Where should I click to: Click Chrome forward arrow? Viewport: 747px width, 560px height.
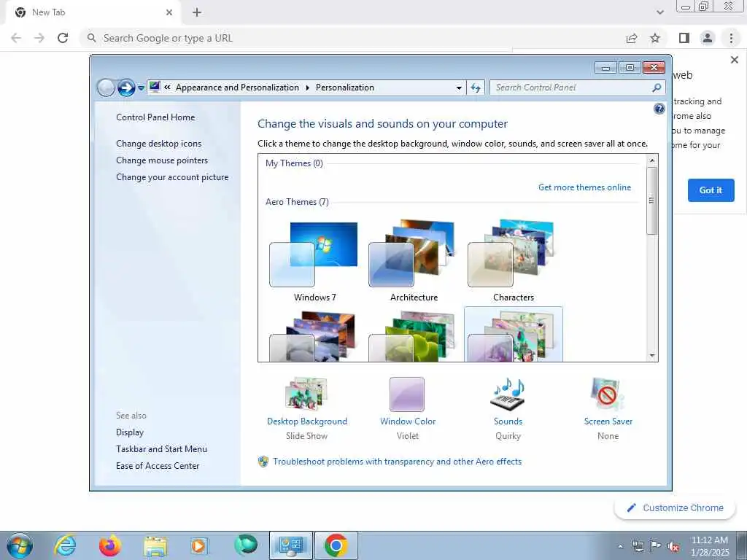point(39,38)
